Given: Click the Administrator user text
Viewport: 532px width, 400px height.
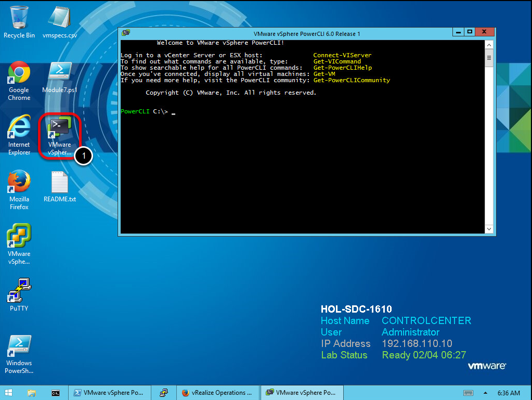Looking at the screenshot, I should click(410, 332).
